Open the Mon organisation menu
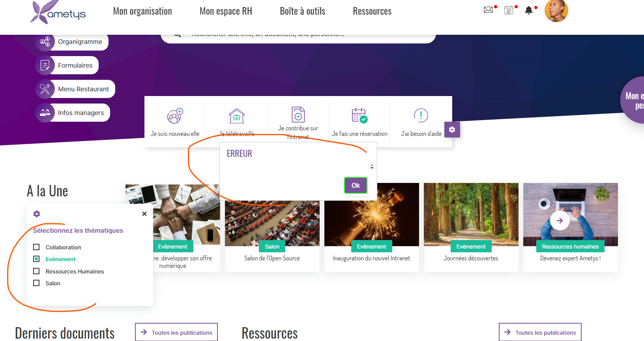 pyautogui.click(x=142, y=11)
